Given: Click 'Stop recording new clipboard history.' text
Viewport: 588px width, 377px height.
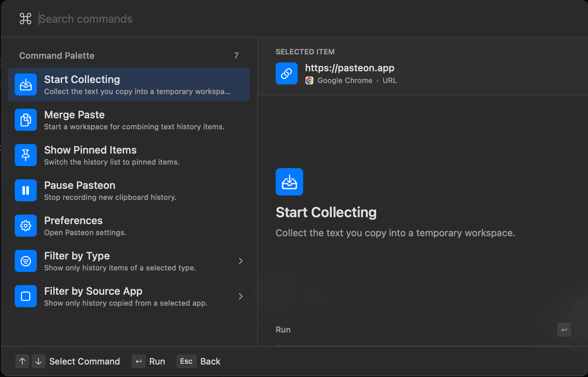Looking at the screenshot, I should click(x=110, y=197).
